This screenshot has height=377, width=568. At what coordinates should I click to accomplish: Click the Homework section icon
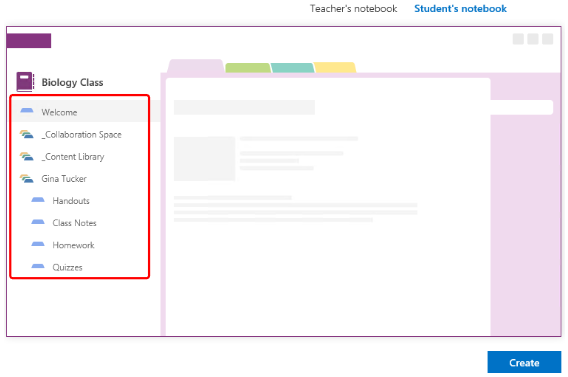[x=38, y=244]
